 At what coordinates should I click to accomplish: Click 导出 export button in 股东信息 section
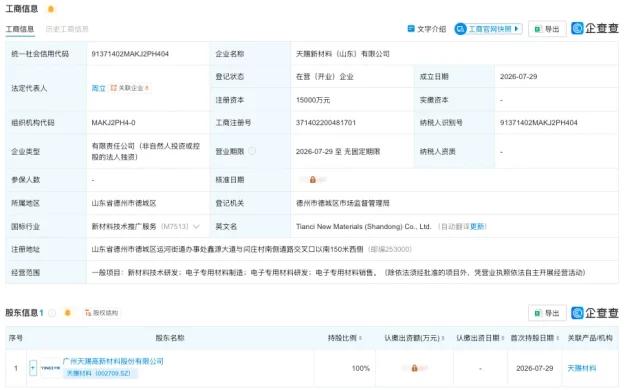click(x=547, y=313)
